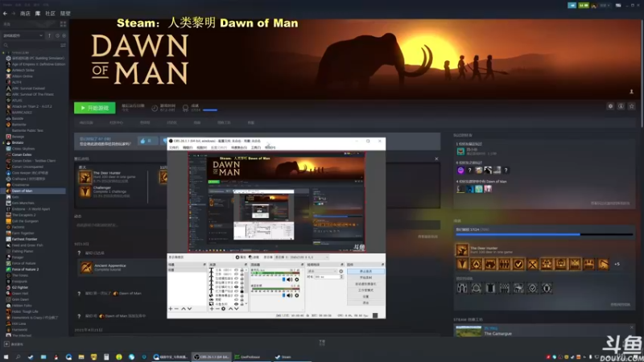Open first OBS mixer channel settings gear

(x=296, y=279)
